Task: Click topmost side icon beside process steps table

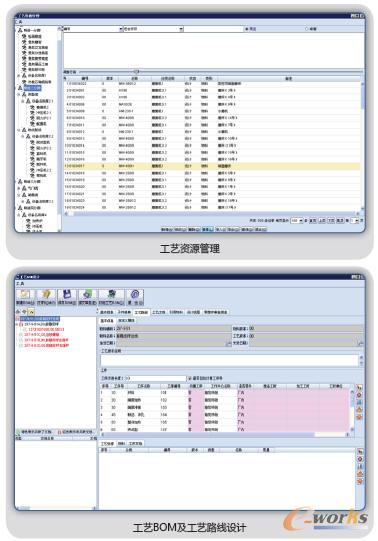Action: click(359, 388)
